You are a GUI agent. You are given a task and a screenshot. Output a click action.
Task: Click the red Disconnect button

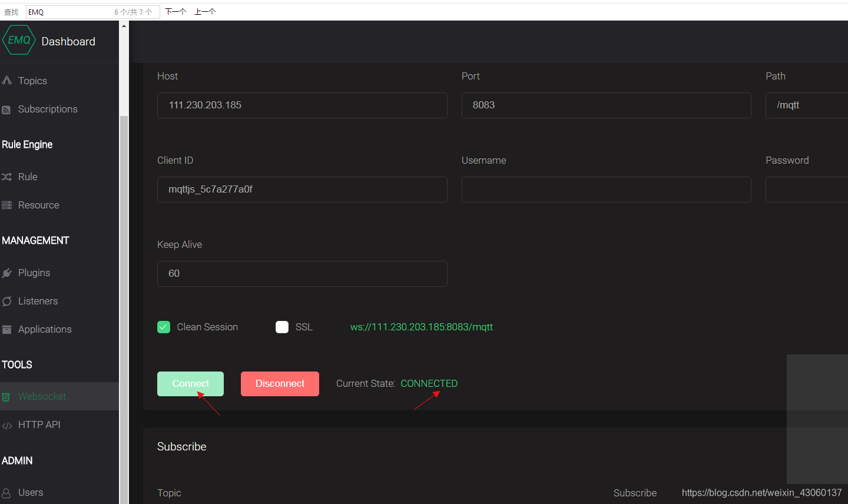click(x=280, y=384)
